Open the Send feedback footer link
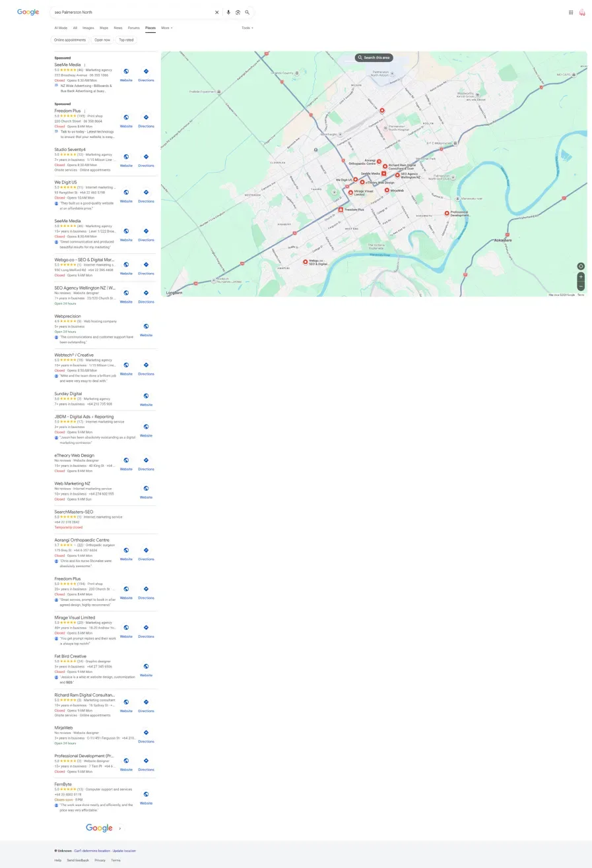Screen dimensions: 592x868 click(78, 860)
